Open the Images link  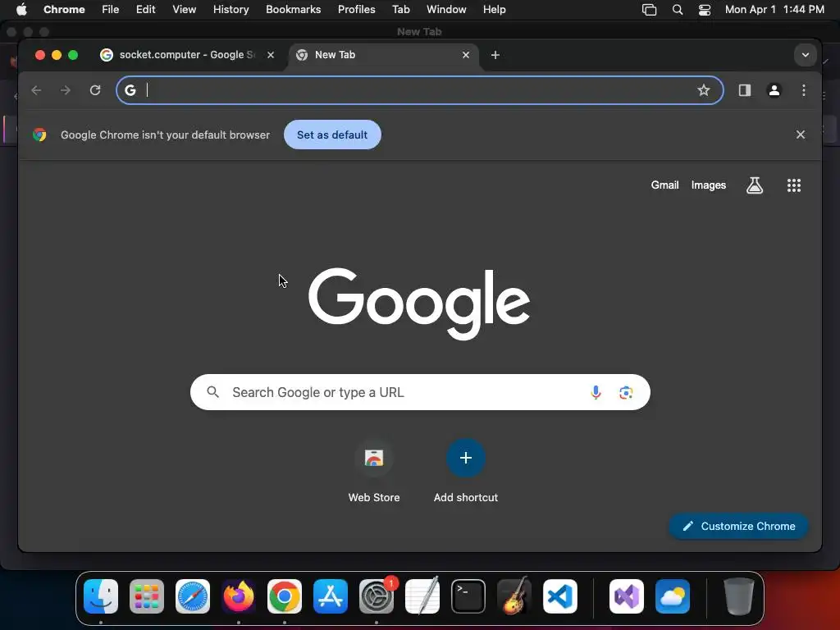(708, 185)
